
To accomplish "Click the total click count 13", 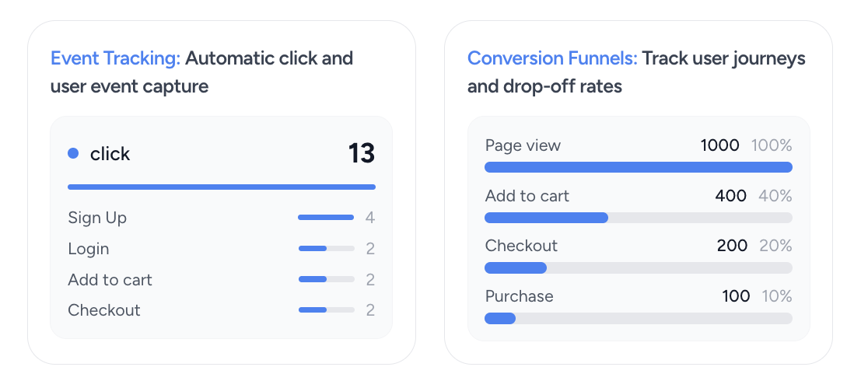I will coord(361,153).
